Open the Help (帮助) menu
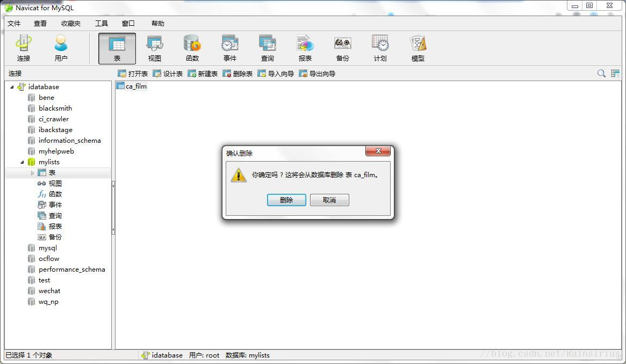Image resolution: width=626 pixels, height=364 pixels. click(x=157, y=24)
